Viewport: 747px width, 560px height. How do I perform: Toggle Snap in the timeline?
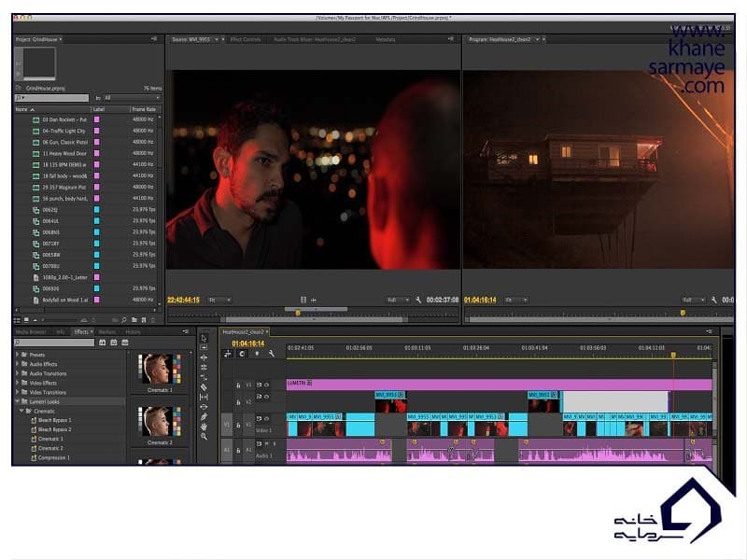(243, 354)
